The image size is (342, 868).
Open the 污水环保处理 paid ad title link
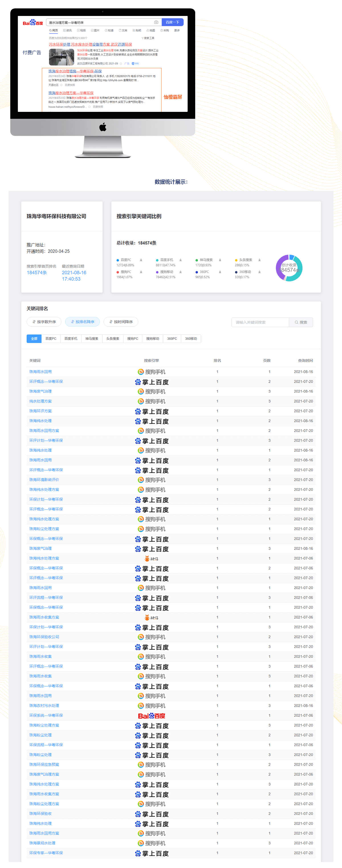(x=91, y=45)
